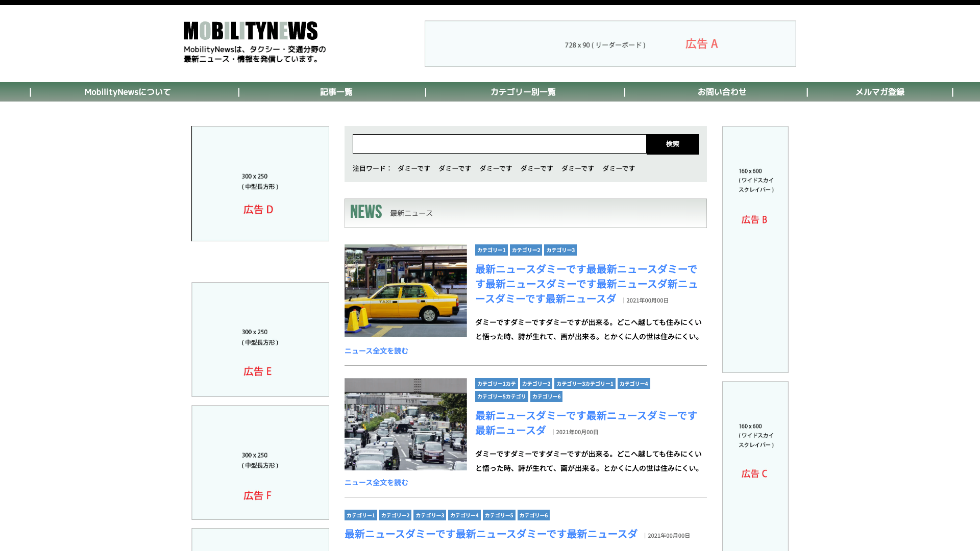Open the MobilityNewsについて menu item
This screenshot has width=980, height=551.
128,92
